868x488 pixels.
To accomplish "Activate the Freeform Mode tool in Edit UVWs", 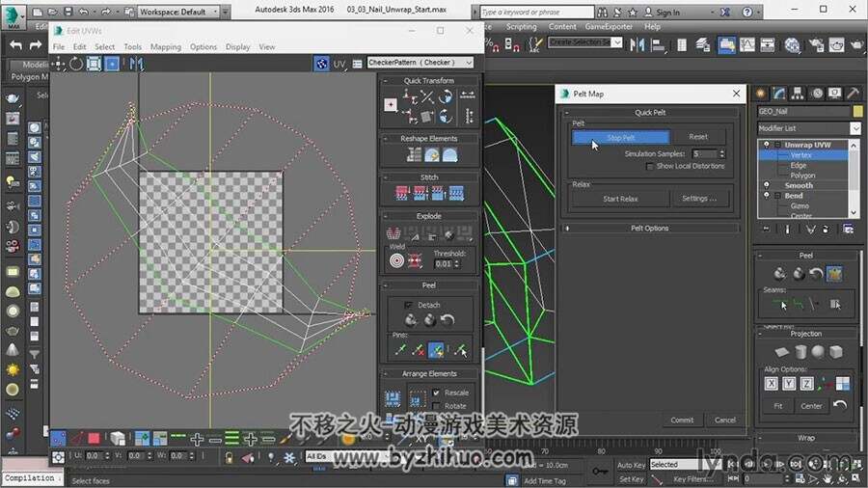I will click(112, 65).
